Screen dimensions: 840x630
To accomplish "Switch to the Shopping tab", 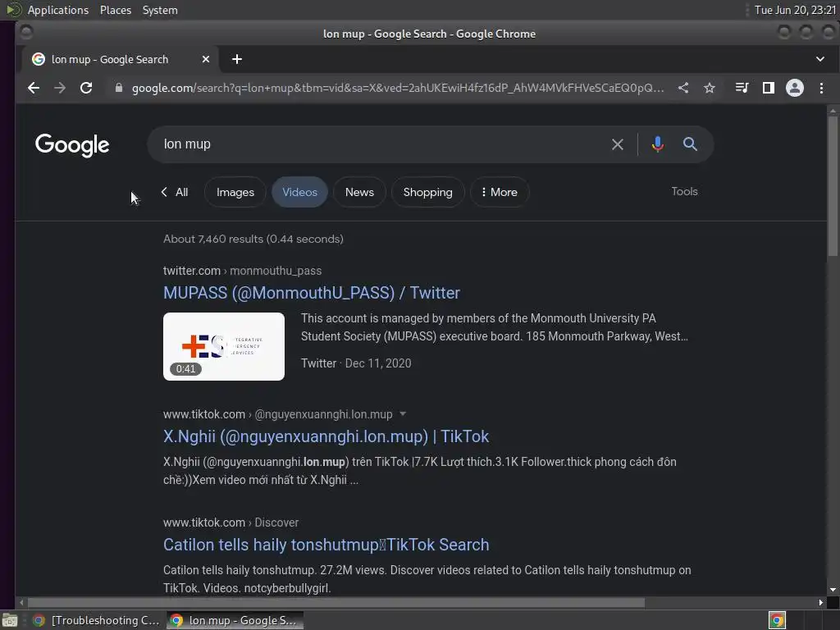I will tap(427, 192).
